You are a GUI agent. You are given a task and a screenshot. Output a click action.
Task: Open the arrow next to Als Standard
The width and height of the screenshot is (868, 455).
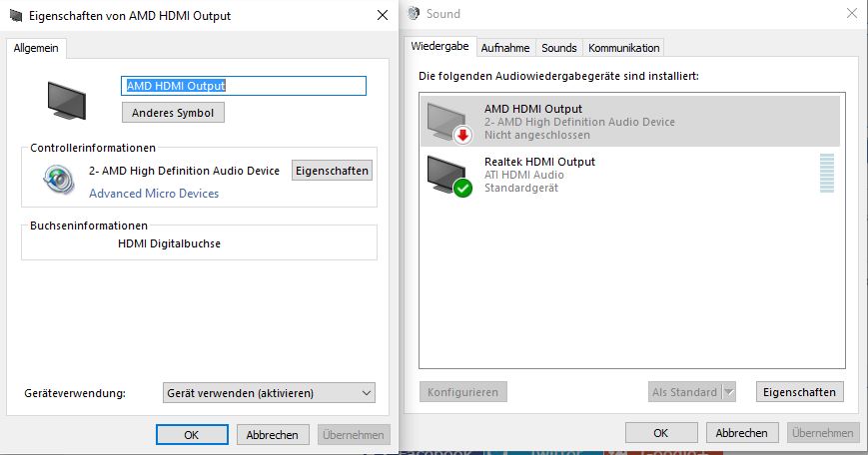pos(729,392)
